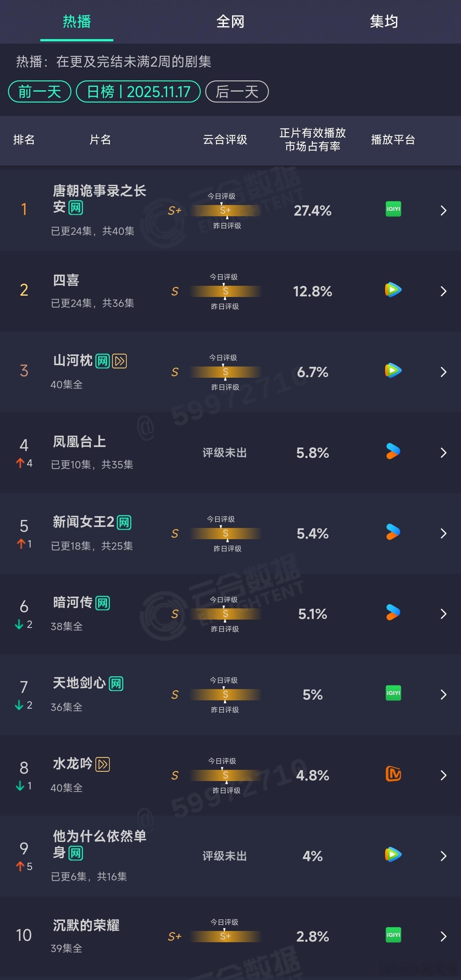461x980 pixels.
Task: Click 前一天 to view previous day
Action: point(39,91)
